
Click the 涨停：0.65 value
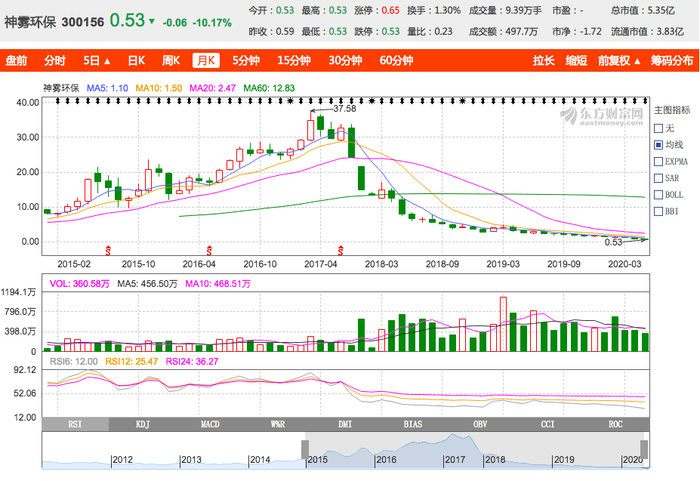[377, 10]
